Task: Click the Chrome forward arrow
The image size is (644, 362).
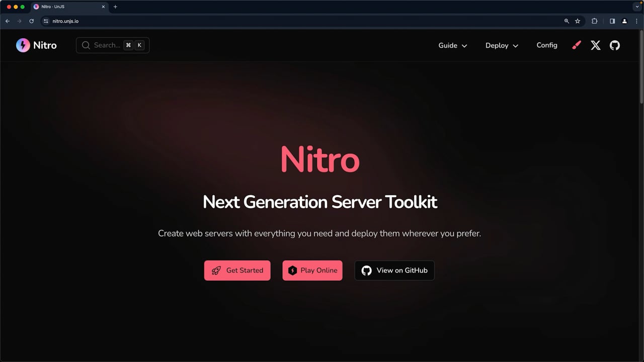Action: (x=20, y=21)
